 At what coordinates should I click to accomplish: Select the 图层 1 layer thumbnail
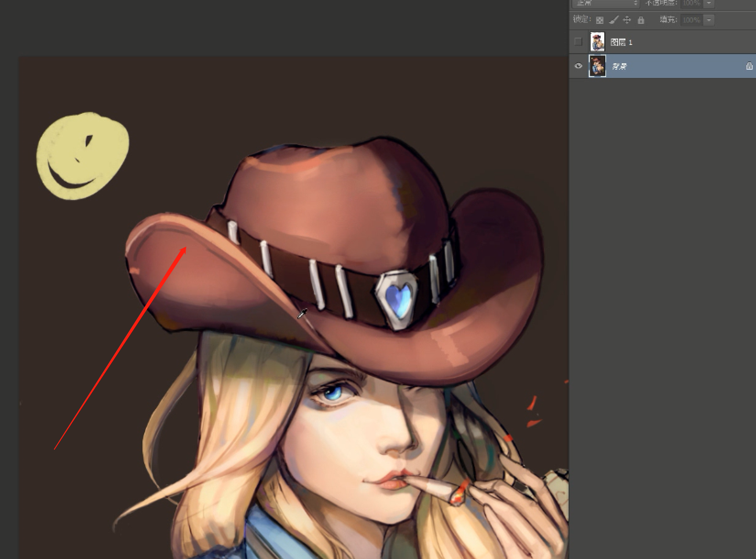[x=597, y=42]
